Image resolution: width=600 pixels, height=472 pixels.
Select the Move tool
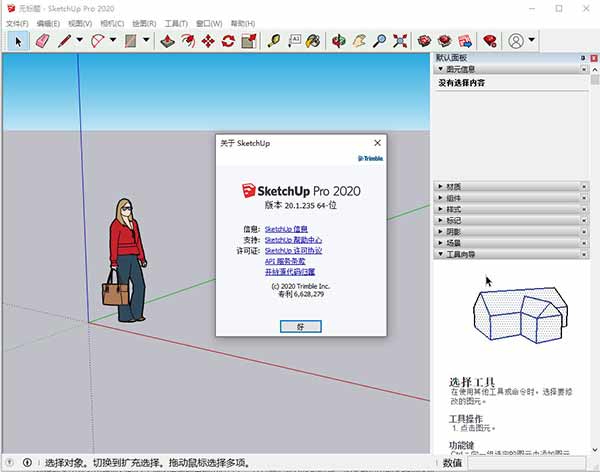click(x=208, y=41)
